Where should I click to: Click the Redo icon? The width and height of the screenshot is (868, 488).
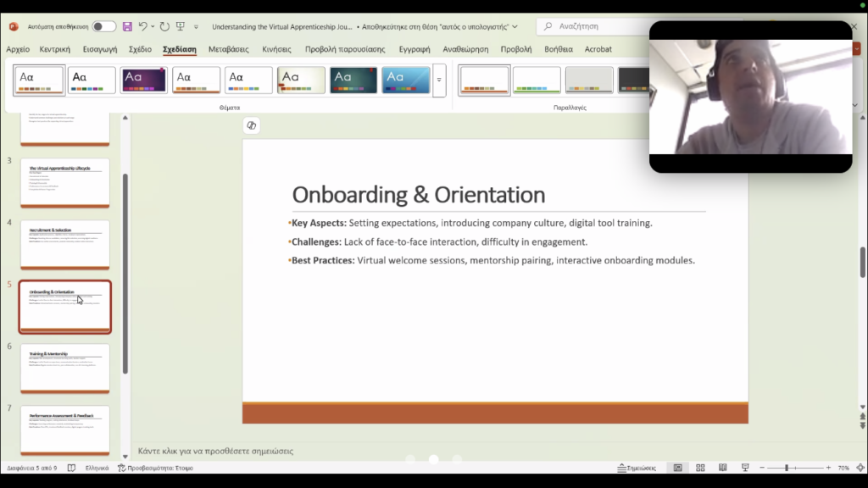point(164,27)
